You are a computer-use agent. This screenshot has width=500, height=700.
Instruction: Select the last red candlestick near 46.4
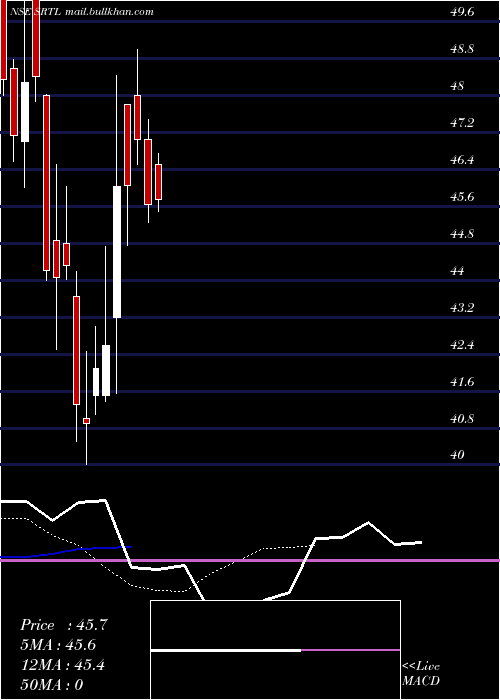[x=158, y=182]
